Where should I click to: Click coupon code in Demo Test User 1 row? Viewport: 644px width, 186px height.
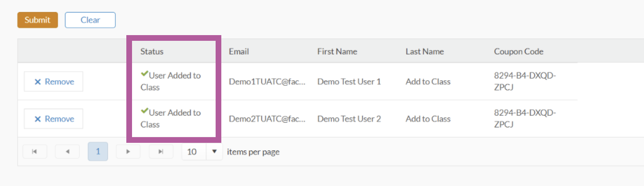(525, 81)
